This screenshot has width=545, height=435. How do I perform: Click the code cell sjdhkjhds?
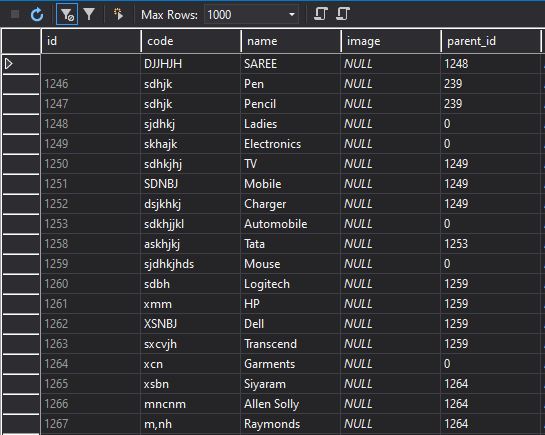pyautogui.click(x=190, y=264)
